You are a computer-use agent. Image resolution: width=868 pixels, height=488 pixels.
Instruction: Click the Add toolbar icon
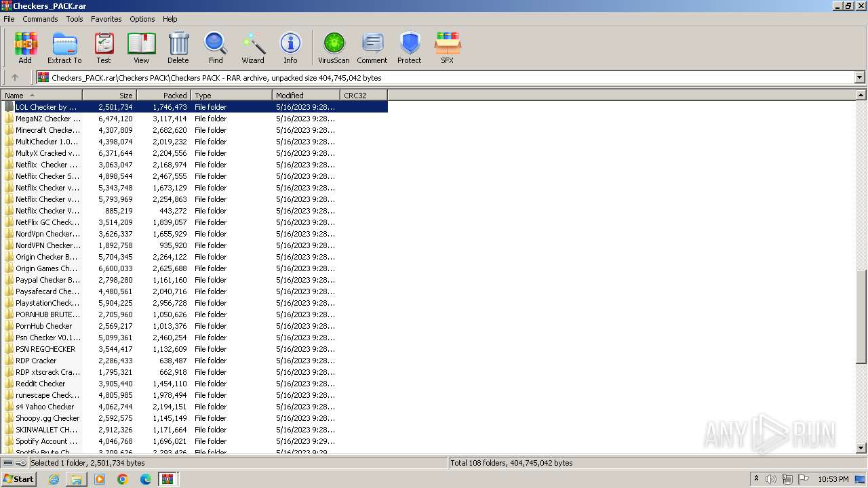click(x=25, y=48)
